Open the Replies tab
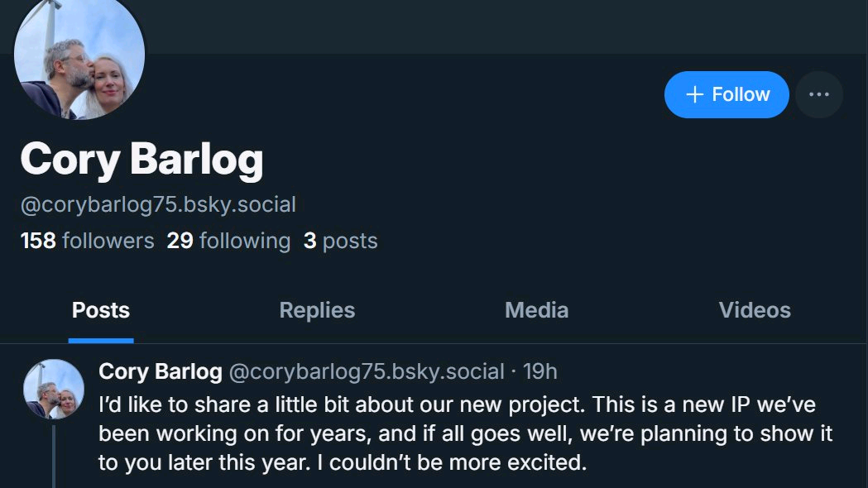 (317, 310)
